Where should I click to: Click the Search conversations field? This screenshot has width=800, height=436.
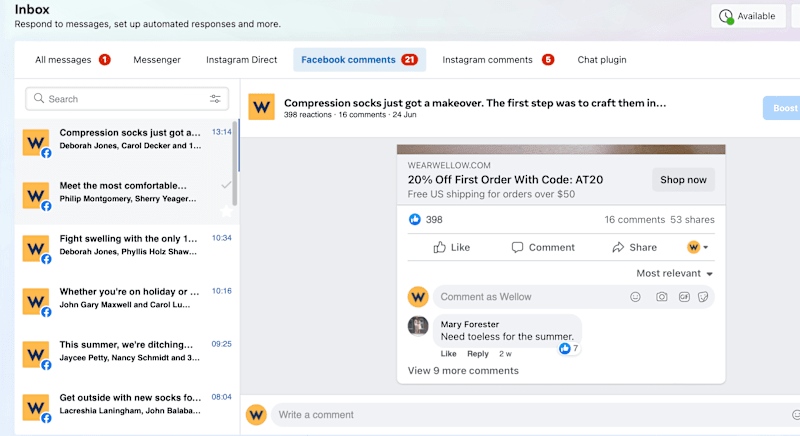pos(127,99)
